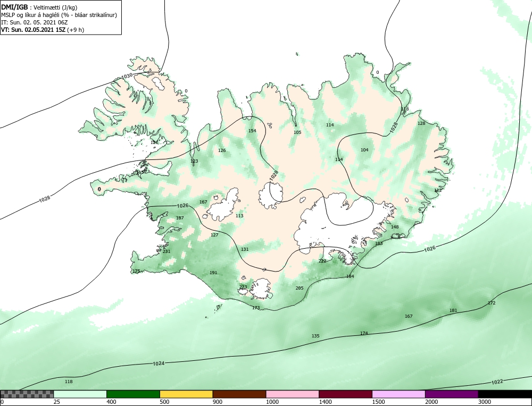Click the 1022 isobar label
Image resolution: width=532 pixels, height=406 pixels.
[x=497, y=382]
